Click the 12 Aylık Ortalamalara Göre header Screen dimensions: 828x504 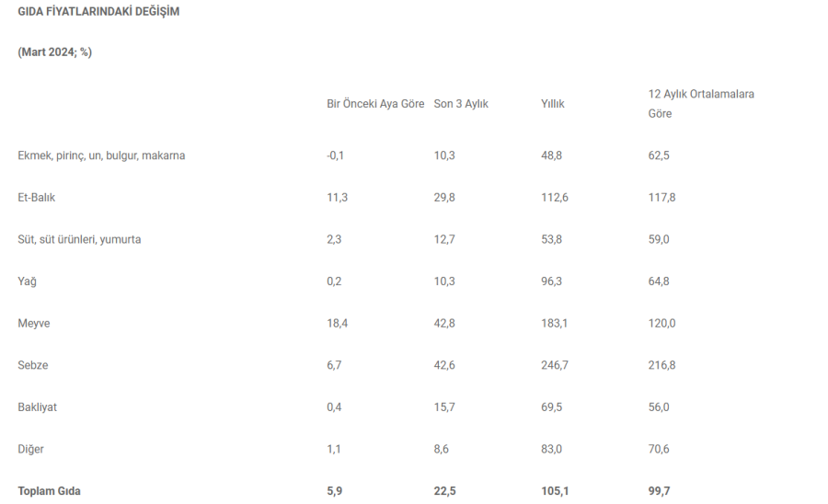(701, 104)
